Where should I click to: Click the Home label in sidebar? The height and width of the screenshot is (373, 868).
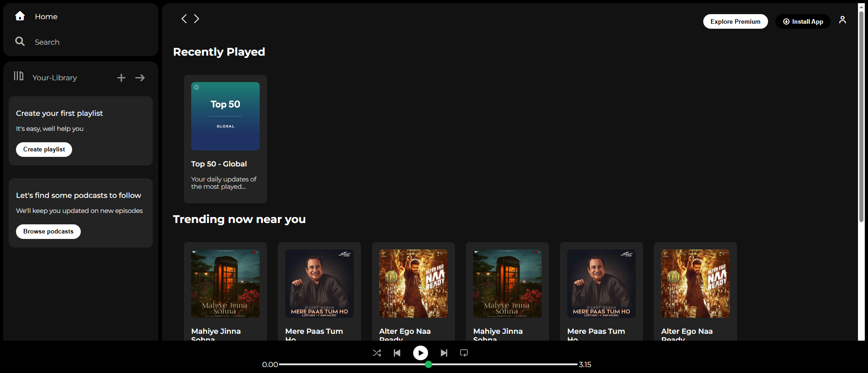(46, 16)
